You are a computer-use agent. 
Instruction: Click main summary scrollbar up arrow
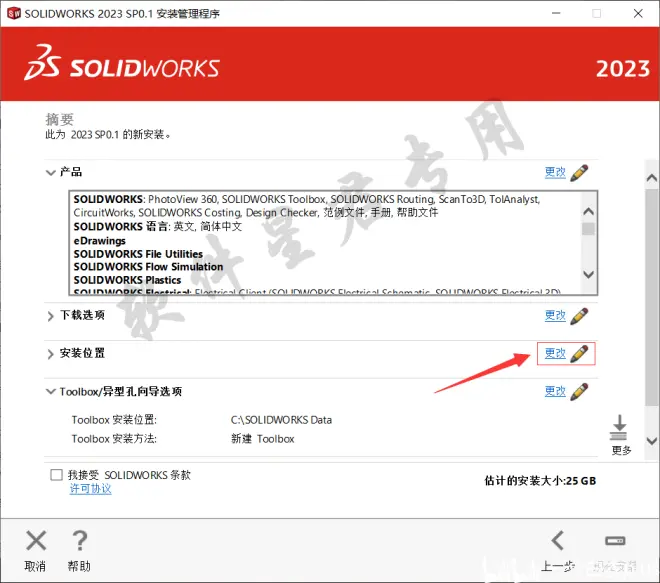pyautogui.click(x=652, y=178)
